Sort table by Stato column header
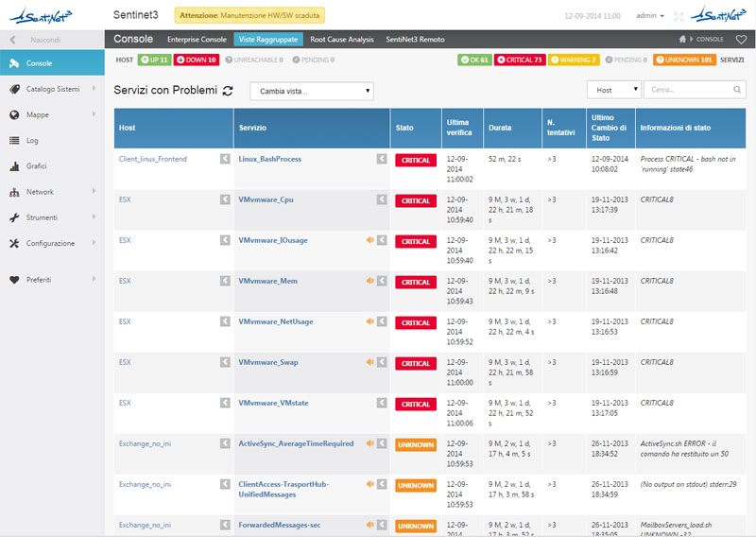 click(x=416, y=128)
